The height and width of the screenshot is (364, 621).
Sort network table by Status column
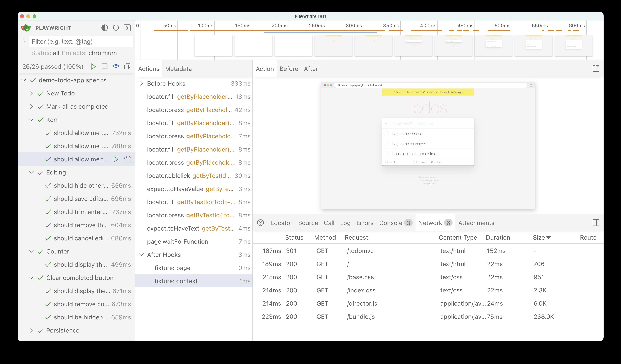click(294, 237)
